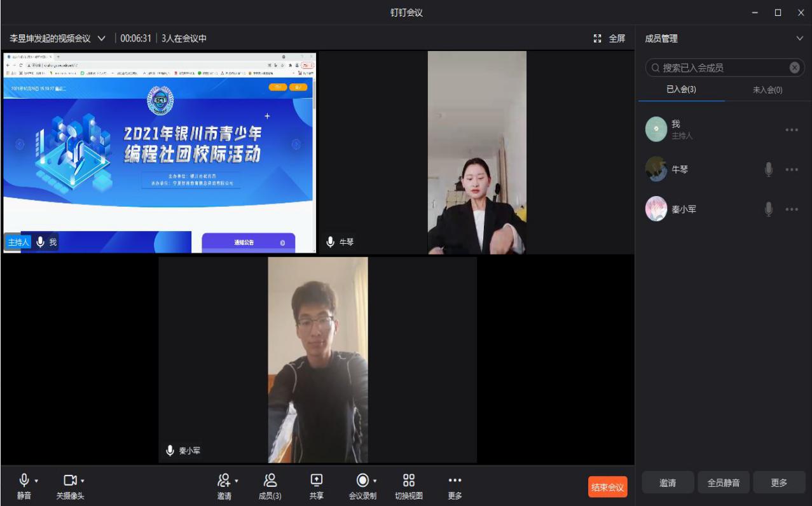Start 会议录制 meeting recording

pos(362,481)
